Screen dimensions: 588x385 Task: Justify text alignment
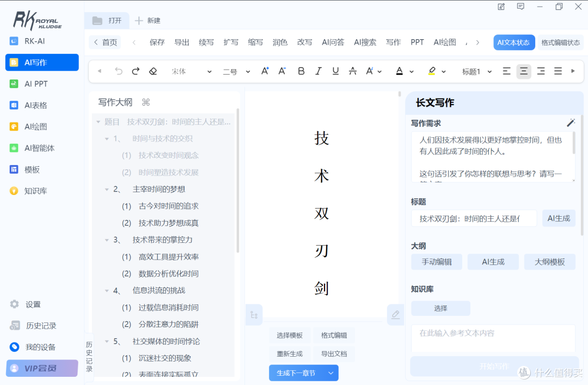click(558, 71)
